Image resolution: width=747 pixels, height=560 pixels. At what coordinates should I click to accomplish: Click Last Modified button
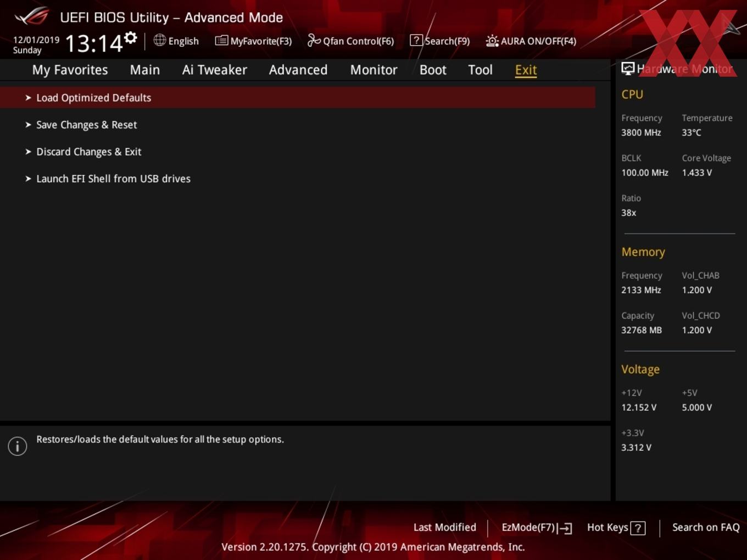click(x=445, y=527)
